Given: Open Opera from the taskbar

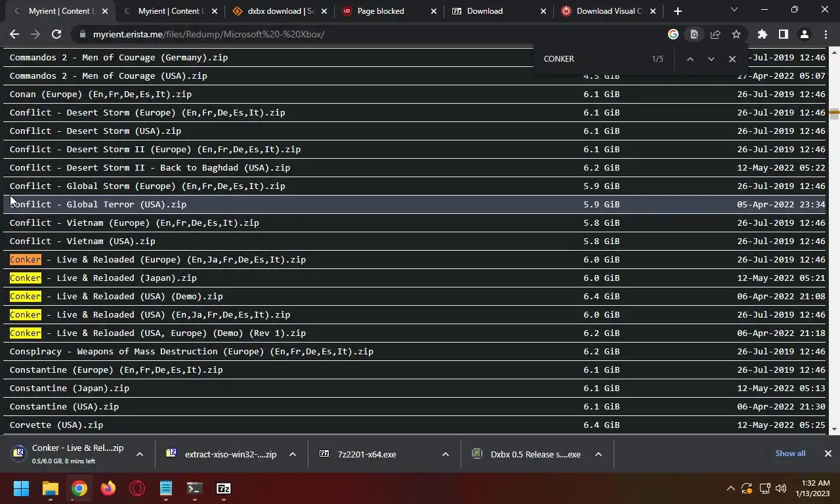Looking at the screenshot, I should (x=137, y=488).
